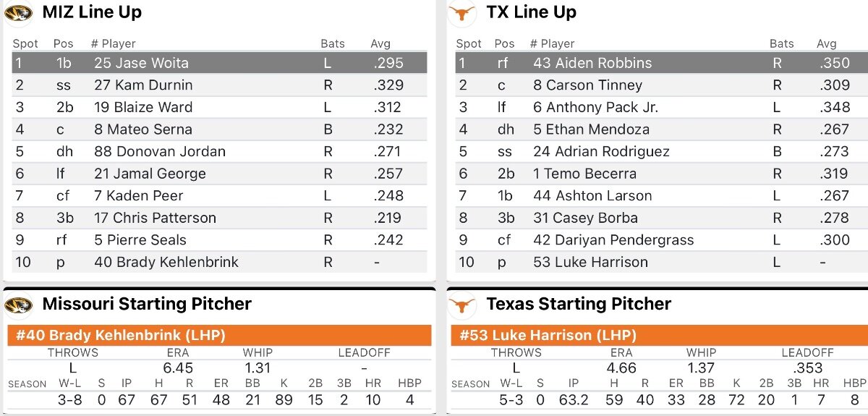Click the Texas longhorn logo beside TX Line Up

pyautogui.click(x=461, y=13)
